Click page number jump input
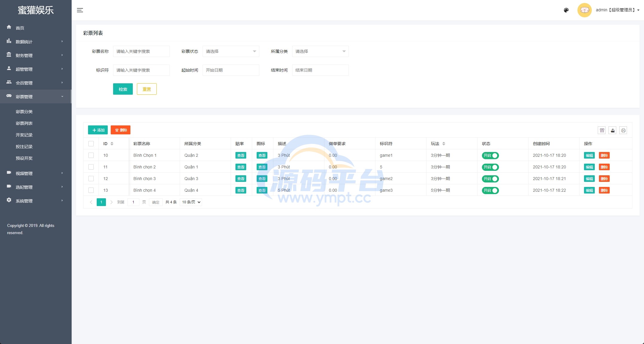Viewport: 644px width, 344px height. coord(133,202)
